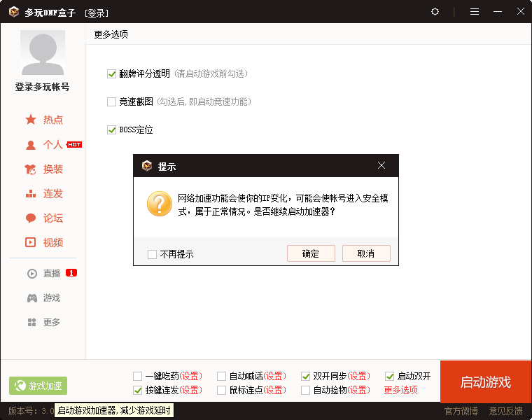The width and height of the screenshot is (532, 420).
Task: Check 不再提示 in the dialog
Action: pos(152,254)
